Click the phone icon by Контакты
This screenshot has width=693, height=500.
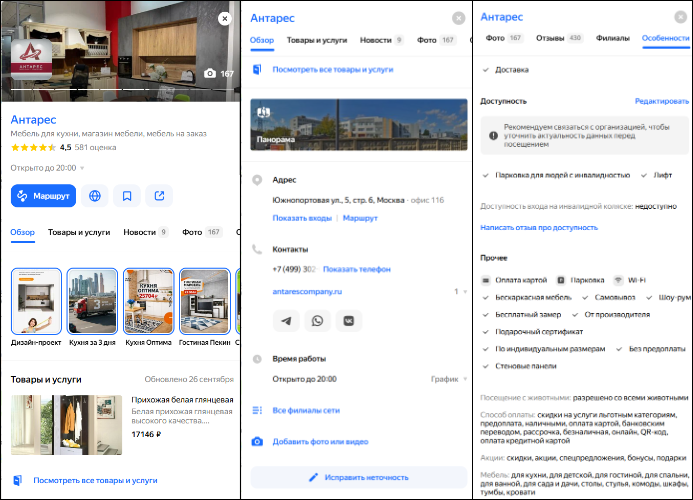pyautogui.click(x=257, y=249)
